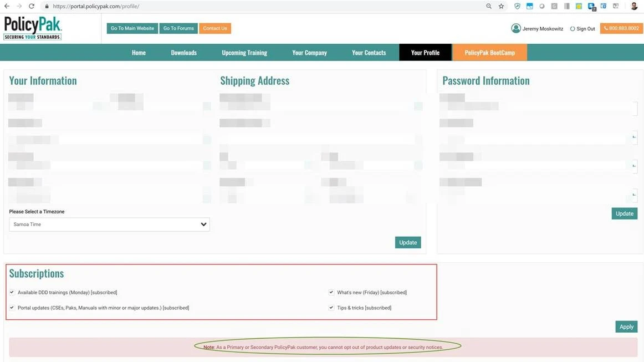Click the PolicyPak logo
Screen dimensions: 644x362
[x=33, y=28]
